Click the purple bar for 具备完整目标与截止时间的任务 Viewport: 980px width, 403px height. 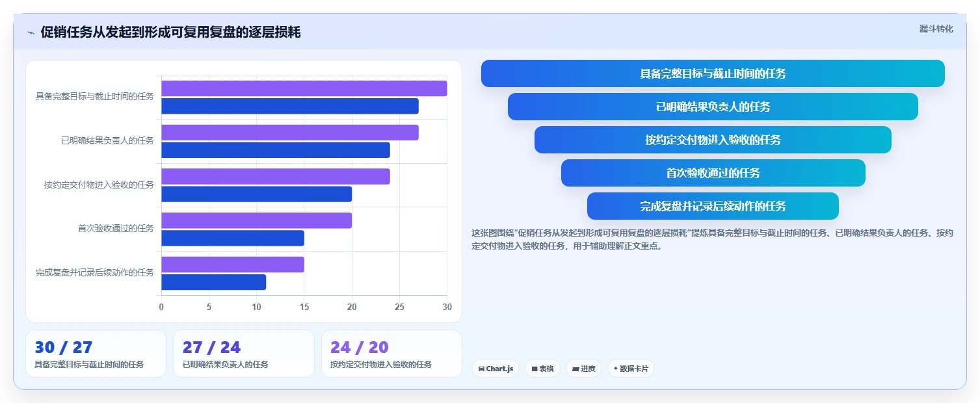[304, 88]
